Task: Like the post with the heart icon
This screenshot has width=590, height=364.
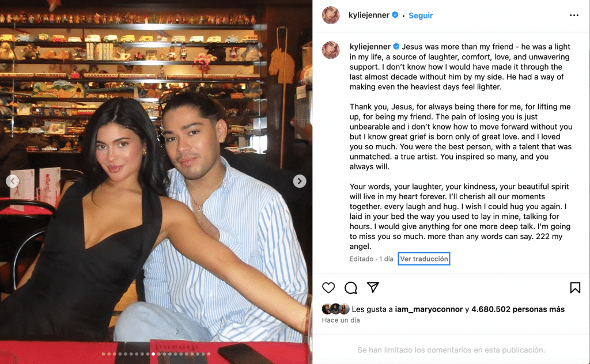Action: pyautogui.click(x=328, y=287)
